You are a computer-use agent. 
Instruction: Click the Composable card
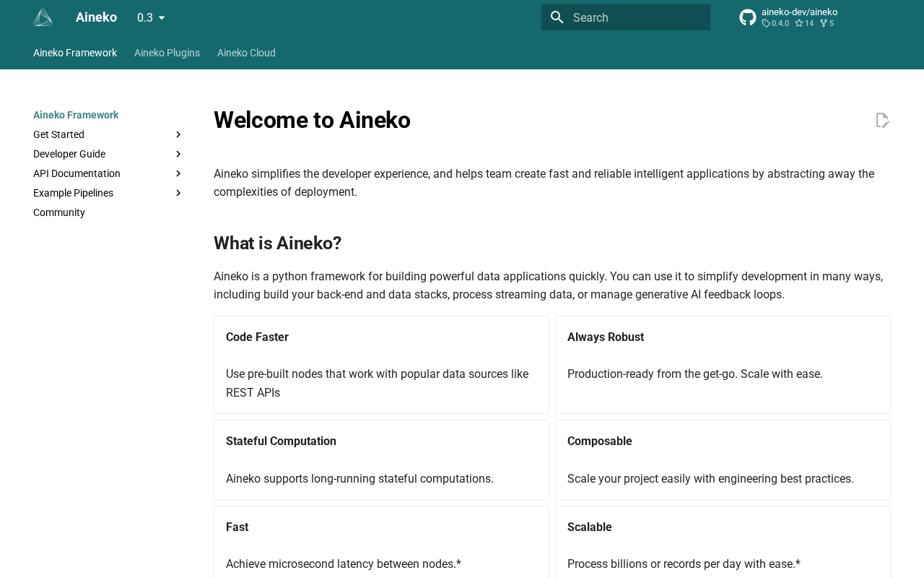coord(723,460)
